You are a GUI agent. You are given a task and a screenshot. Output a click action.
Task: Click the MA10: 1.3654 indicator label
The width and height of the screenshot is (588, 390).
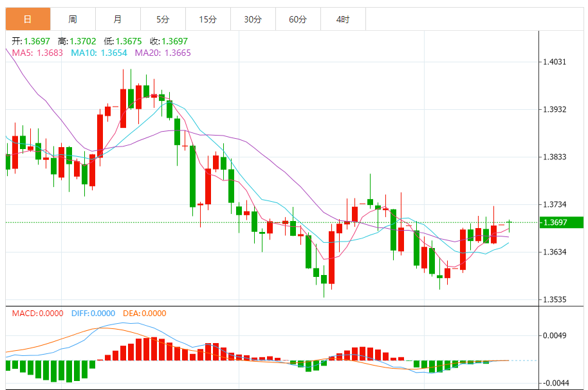[x=99, y=53]
